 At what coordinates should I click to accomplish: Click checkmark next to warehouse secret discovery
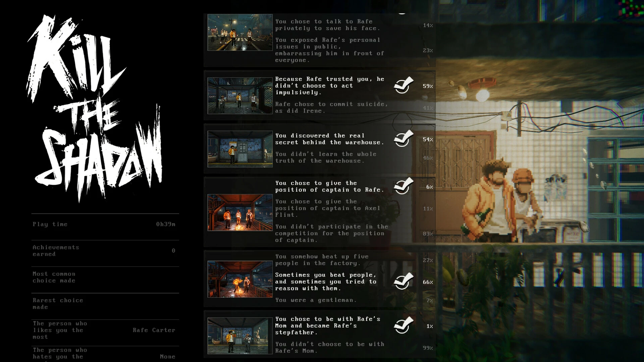point(404,138)
